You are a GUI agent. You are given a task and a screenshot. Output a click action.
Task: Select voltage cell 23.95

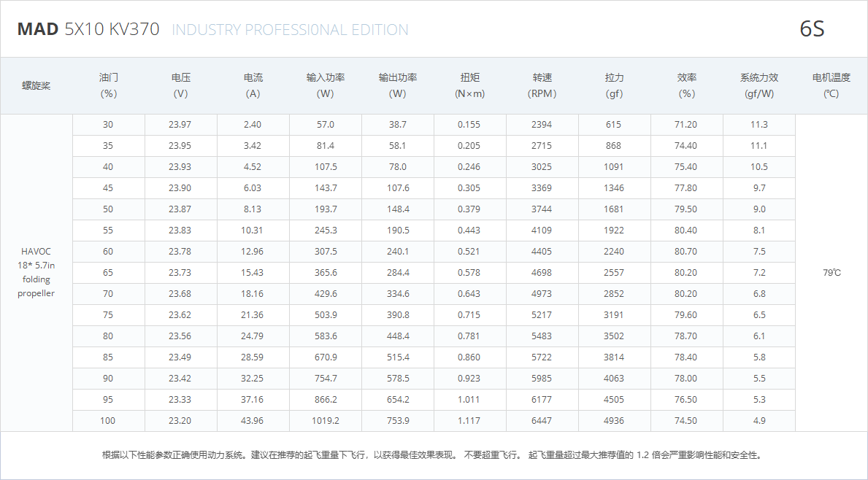tap(180, 145)
